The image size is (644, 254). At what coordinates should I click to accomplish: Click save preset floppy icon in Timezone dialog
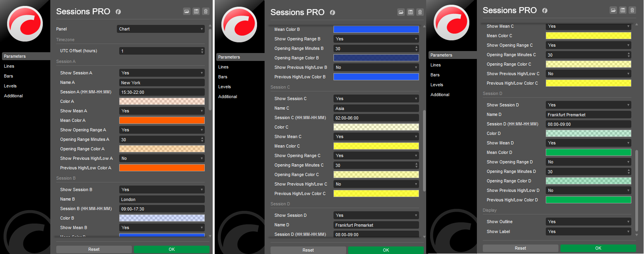(196, 11)
